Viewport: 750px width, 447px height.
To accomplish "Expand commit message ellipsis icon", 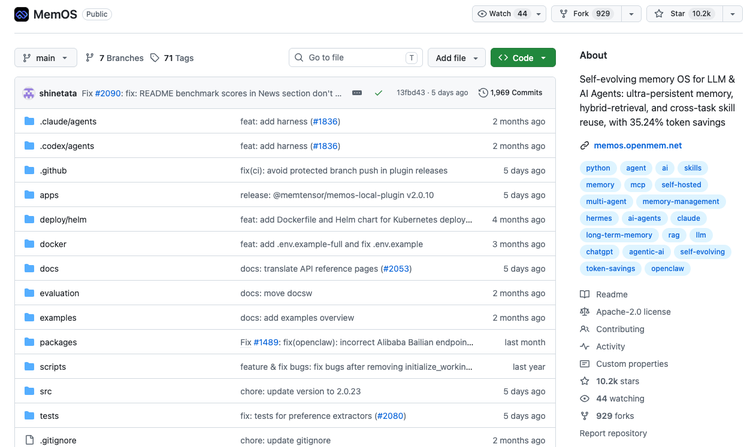I will (357, 93).
